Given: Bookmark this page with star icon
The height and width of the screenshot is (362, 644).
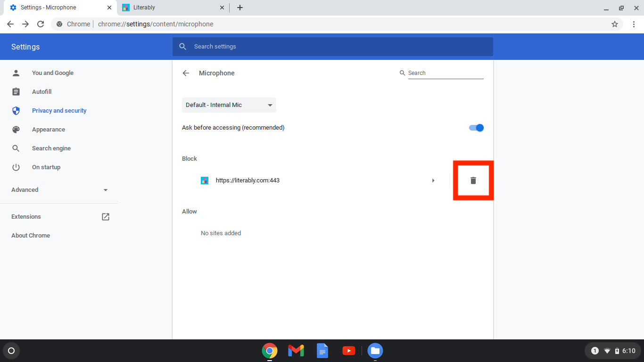Looking at the screenshot, I should 615,24.
